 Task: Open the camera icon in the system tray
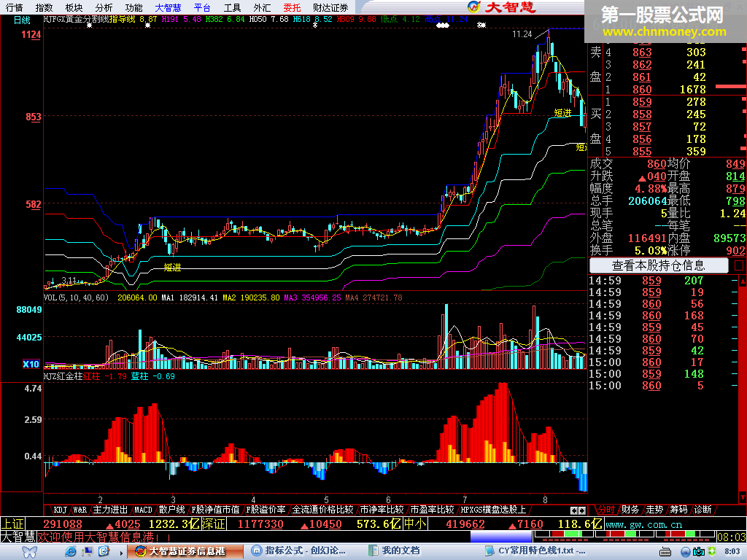(x=698, y=552)
